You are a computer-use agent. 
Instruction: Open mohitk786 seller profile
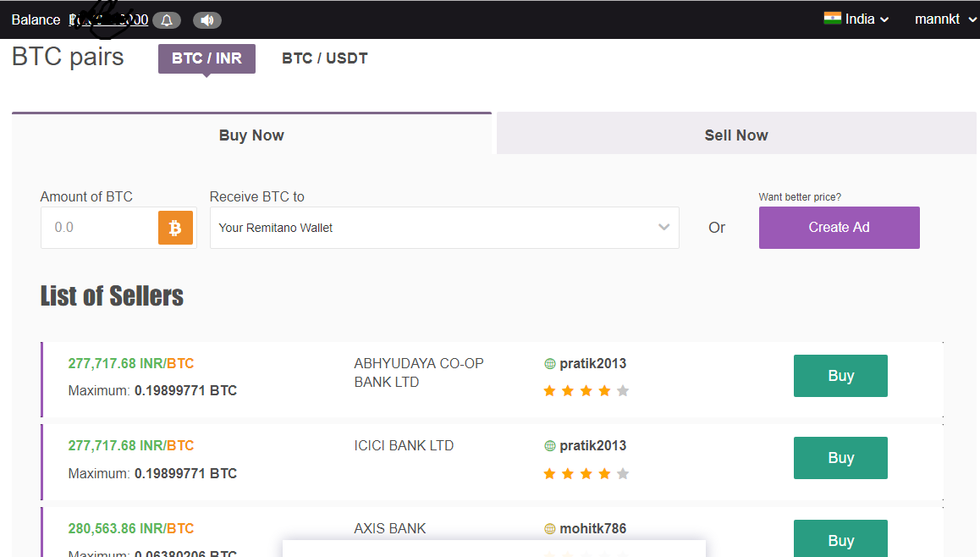tap(592, 528)
